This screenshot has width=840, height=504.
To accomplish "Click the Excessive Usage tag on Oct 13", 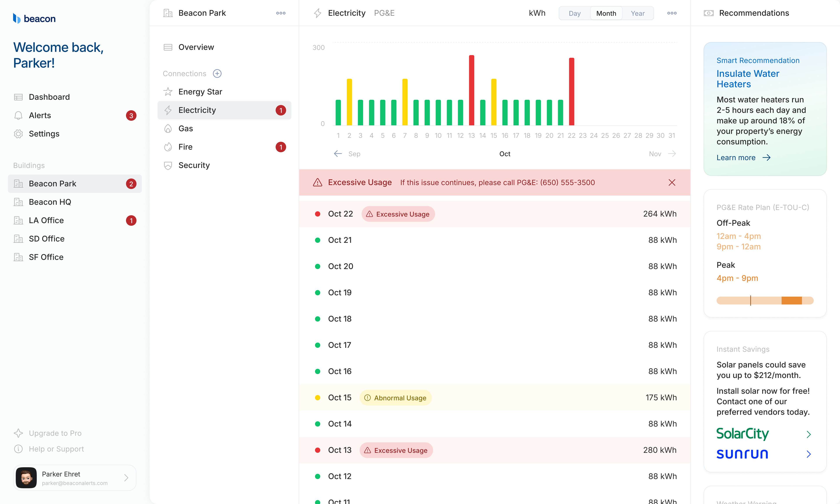I will [x=396, y=450].
